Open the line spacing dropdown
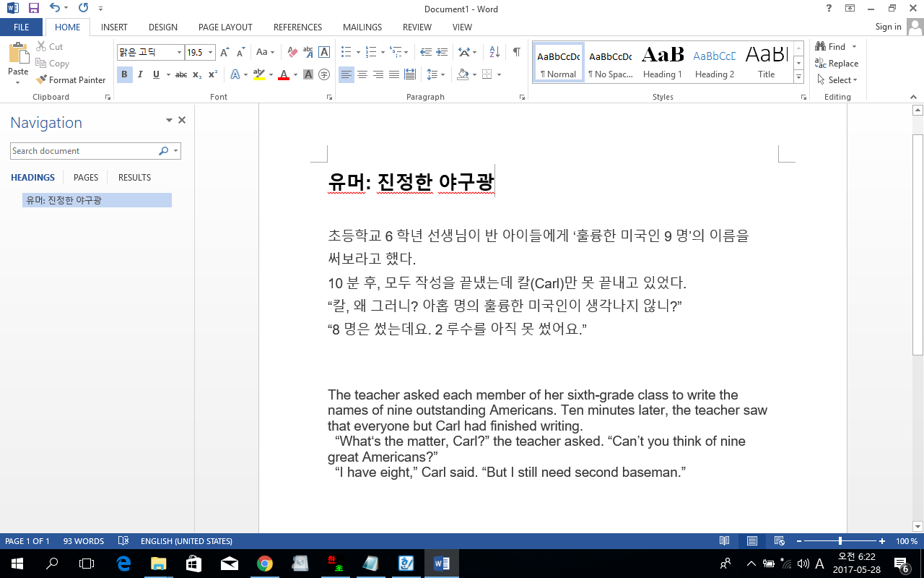Screen dimensions: 924x578 pyautogui.click(x=435, y=74)
